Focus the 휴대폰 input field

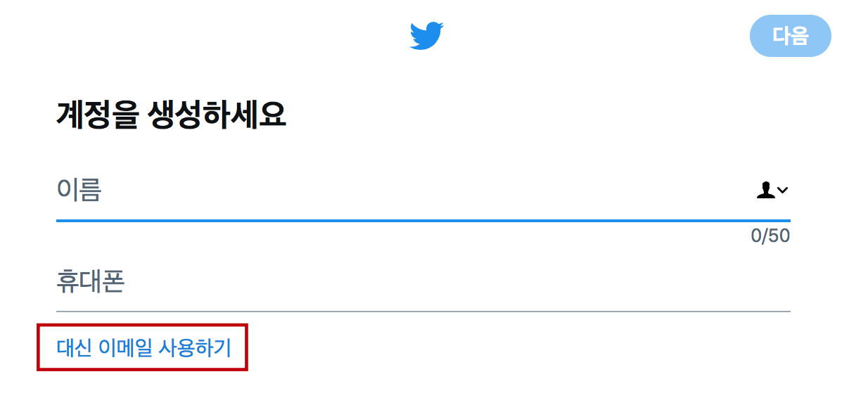423,283
